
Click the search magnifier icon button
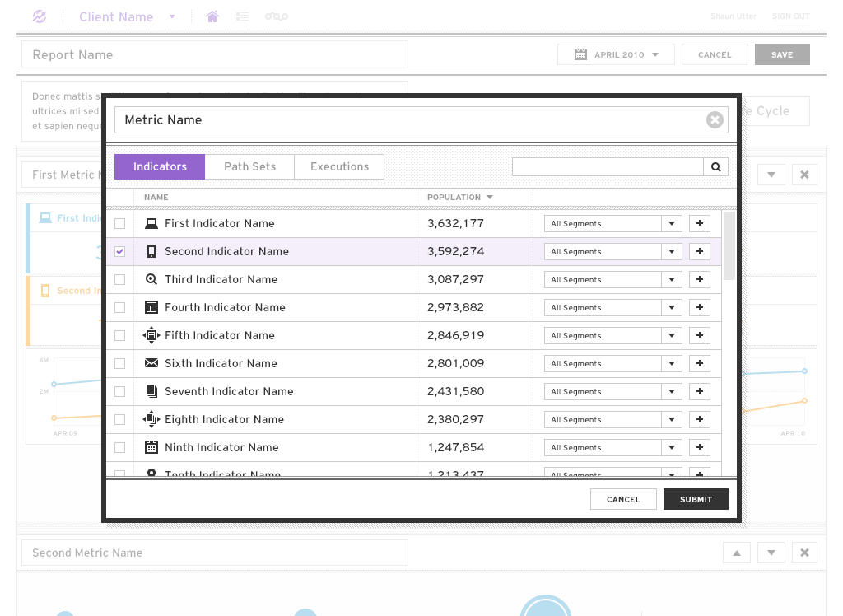[x=715, y=167]
